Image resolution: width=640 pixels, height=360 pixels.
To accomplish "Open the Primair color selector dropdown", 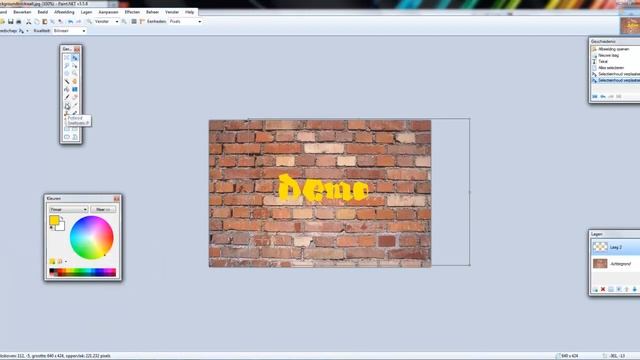I will coord(68,209).
